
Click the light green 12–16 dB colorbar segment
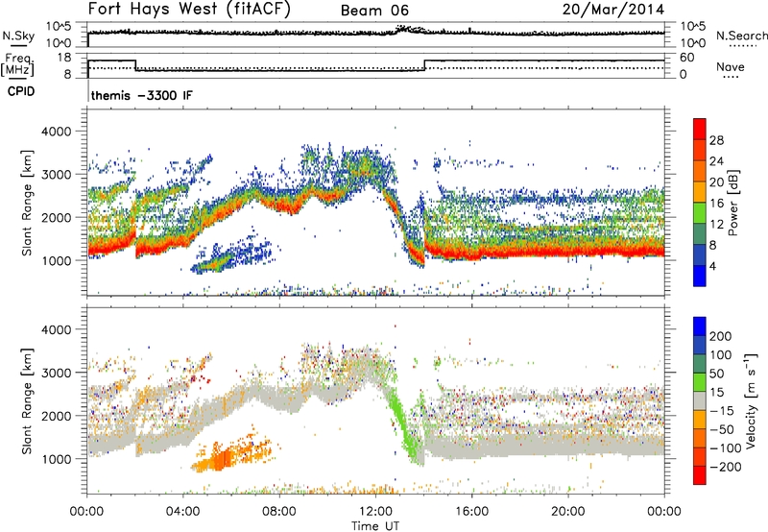pos(700,213)
